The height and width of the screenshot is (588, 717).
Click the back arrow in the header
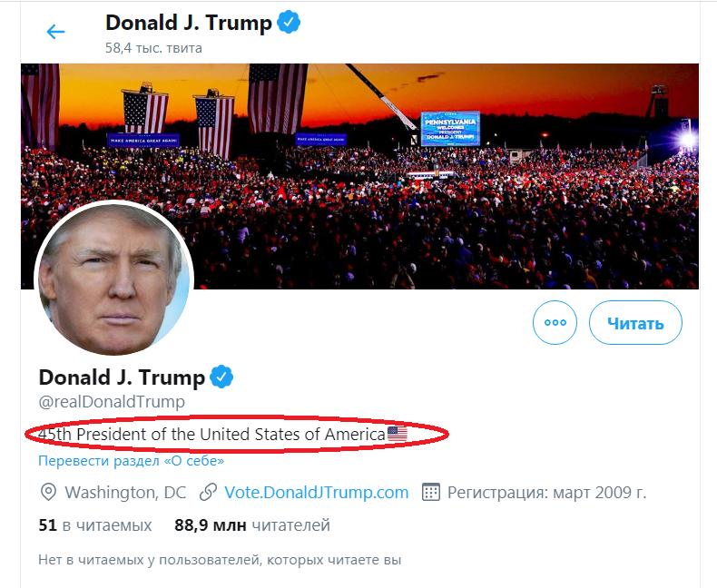click(56, 32)
